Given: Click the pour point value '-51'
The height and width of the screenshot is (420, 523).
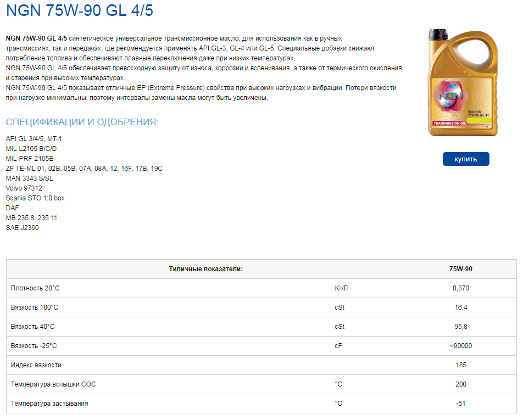Looking at the screenshot, I should point(460,404).
